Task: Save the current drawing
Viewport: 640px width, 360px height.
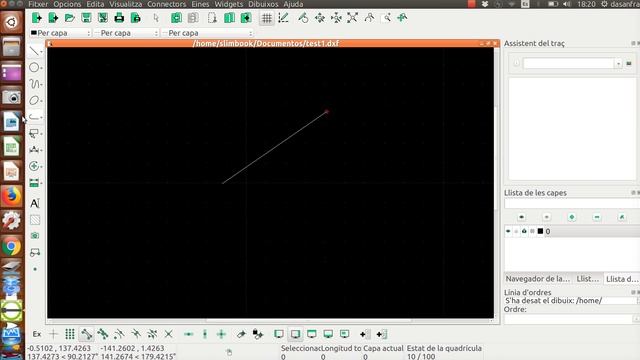Action: (x=86, y=18)
